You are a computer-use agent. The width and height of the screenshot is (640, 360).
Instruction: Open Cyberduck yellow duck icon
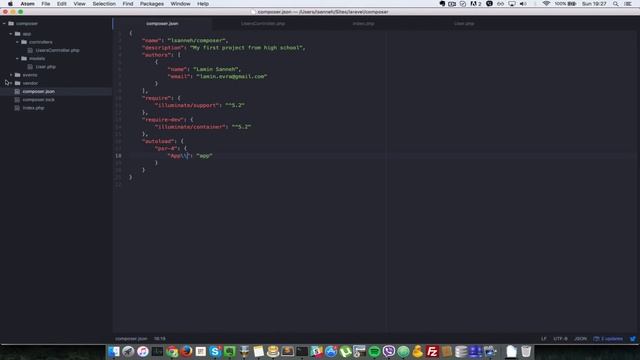coord(418,351)
